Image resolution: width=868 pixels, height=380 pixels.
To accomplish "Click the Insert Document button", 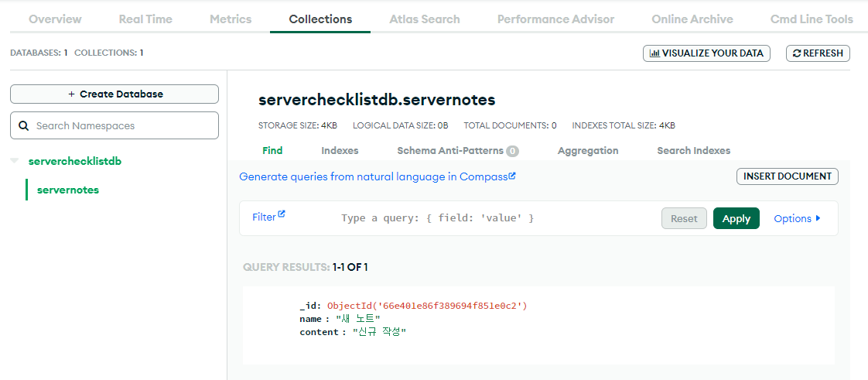I will [x=788, y=176].
